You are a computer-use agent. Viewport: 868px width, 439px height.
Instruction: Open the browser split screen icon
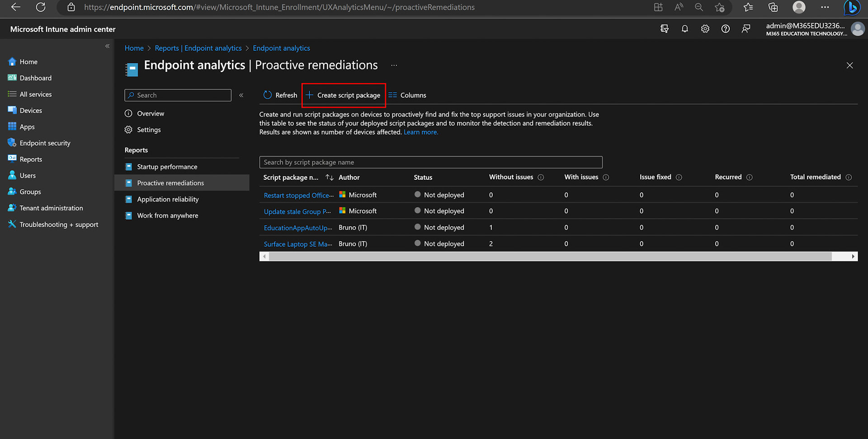[658, 7]
